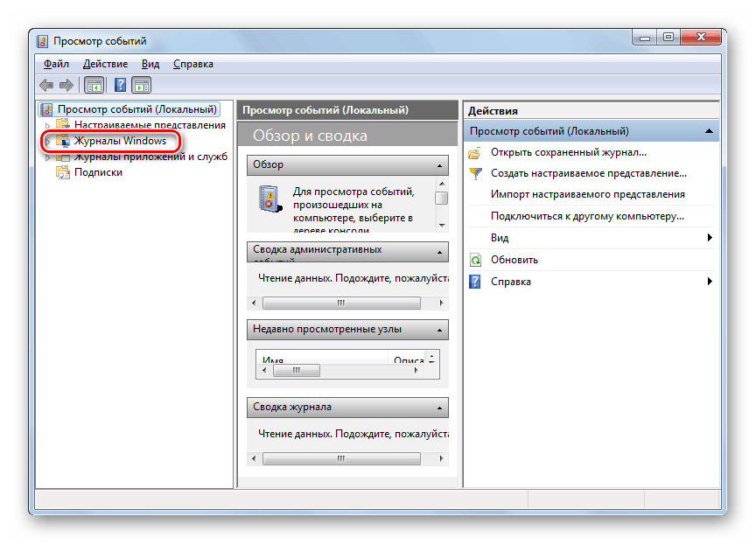Screen dimensions: 756x544
Task: Select Журналы приложений и служб in tree
Action: (x=150, y=157)
